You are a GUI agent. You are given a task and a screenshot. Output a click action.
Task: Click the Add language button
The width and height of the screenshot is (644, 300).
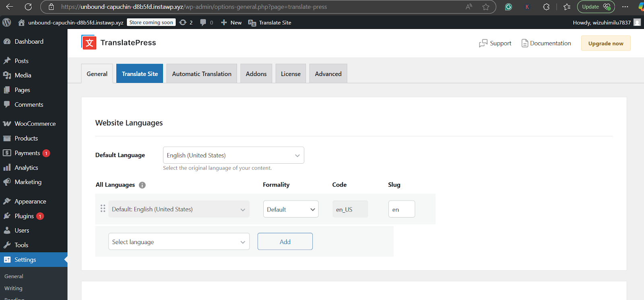[285, 242]
